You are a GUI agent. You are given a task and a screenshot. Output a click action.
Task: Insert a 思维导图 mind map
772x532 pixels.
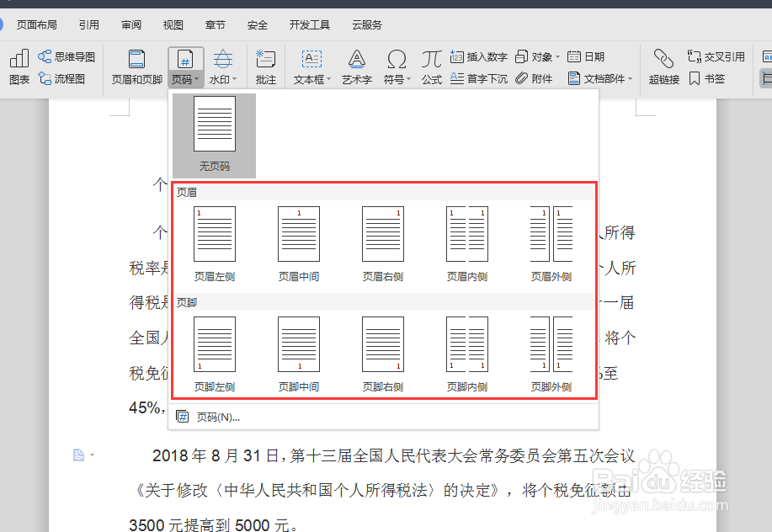tap(67, 56)
